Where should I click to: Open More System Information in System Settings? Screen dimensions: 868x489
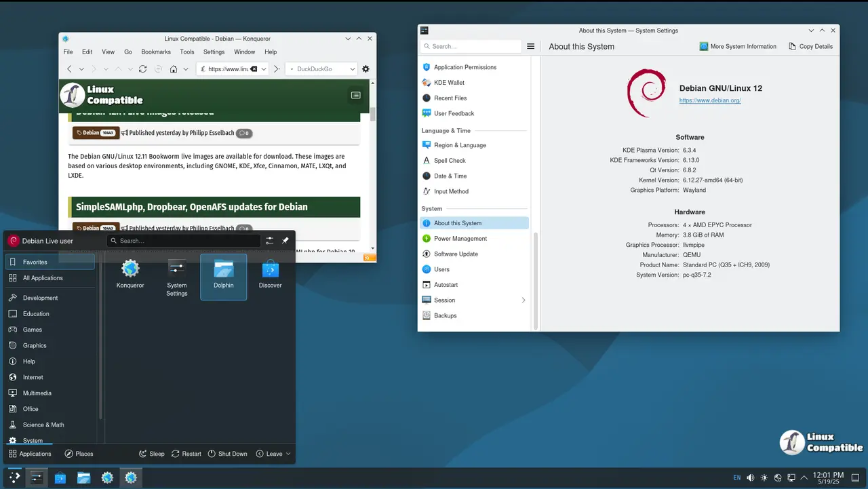[738, 46]
